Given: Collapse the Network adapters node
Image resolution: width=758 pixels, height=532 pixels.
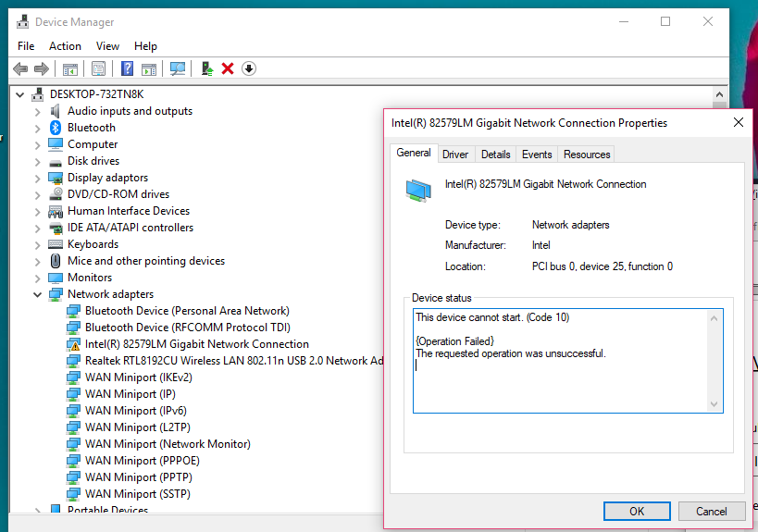Looking at the screenshot, I should pyautogui.click(x=37, y=295).
